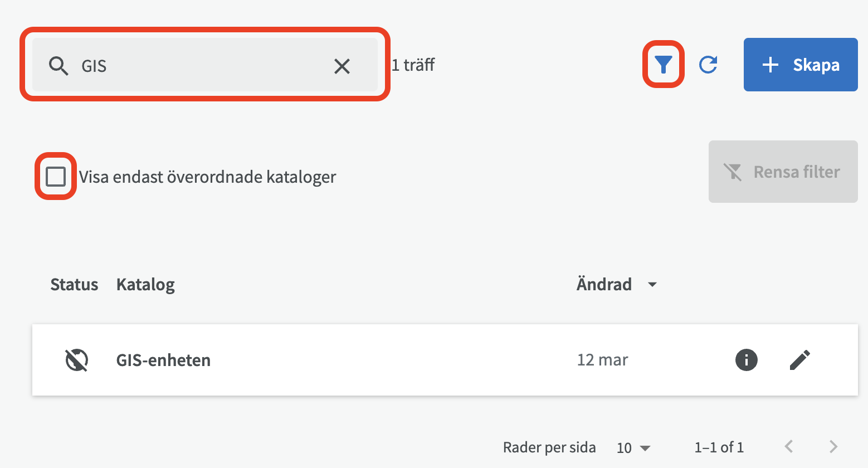
Task: Open info for GIS-enheten
Action: (746, 360)
